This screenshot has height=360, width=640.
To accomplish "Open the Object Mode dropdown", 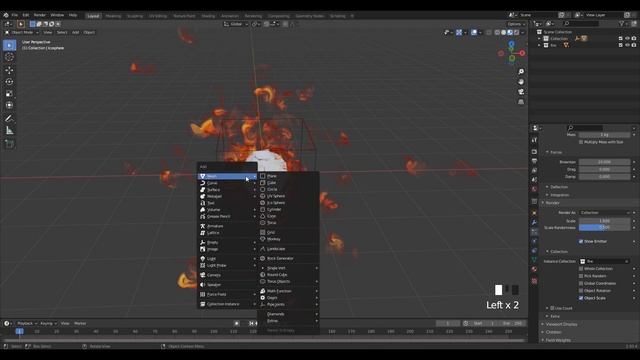I will coord(22,32).
